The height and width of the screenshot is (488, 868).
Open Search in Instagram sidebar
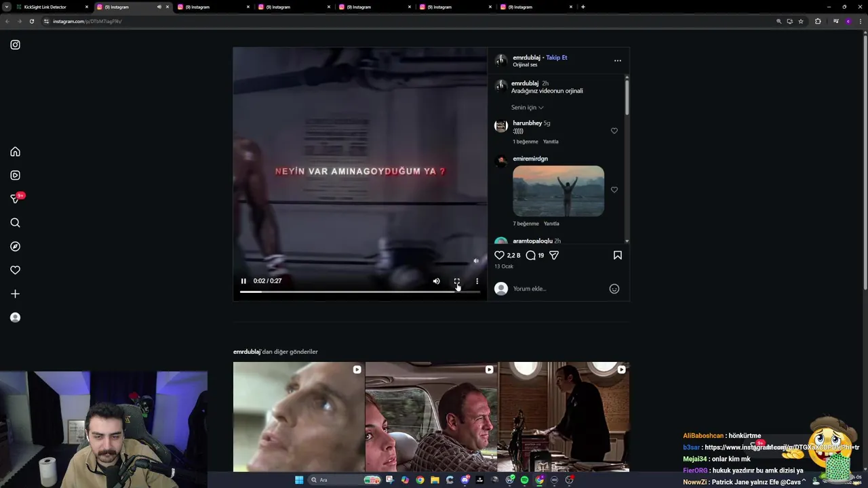coord(15,222)
